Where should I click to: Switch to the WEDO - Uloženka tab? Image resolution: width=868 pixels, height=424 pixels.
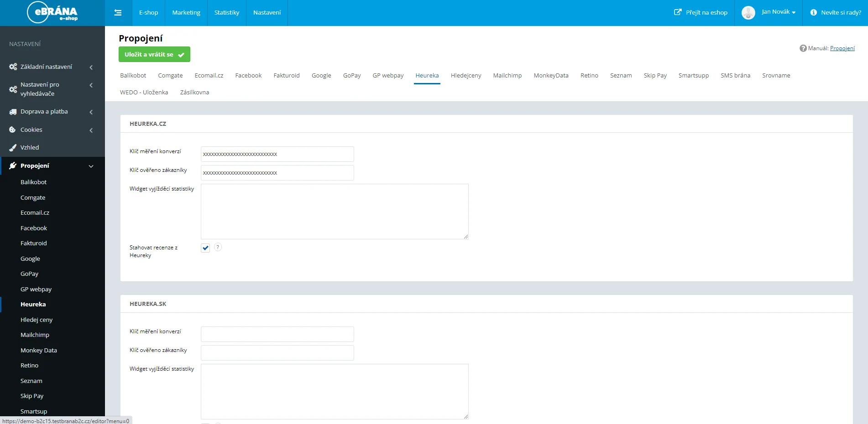point(144,93)
